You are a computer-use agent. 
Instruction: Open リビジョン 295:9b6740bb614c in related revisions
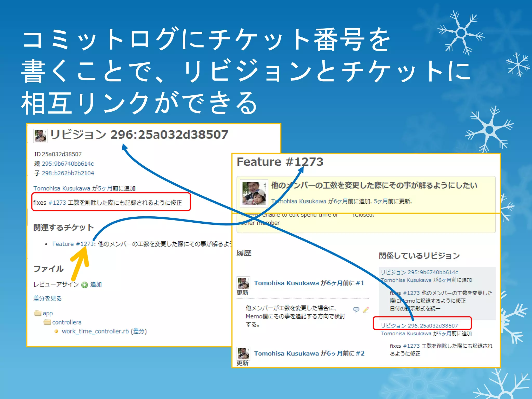point(420,272)
